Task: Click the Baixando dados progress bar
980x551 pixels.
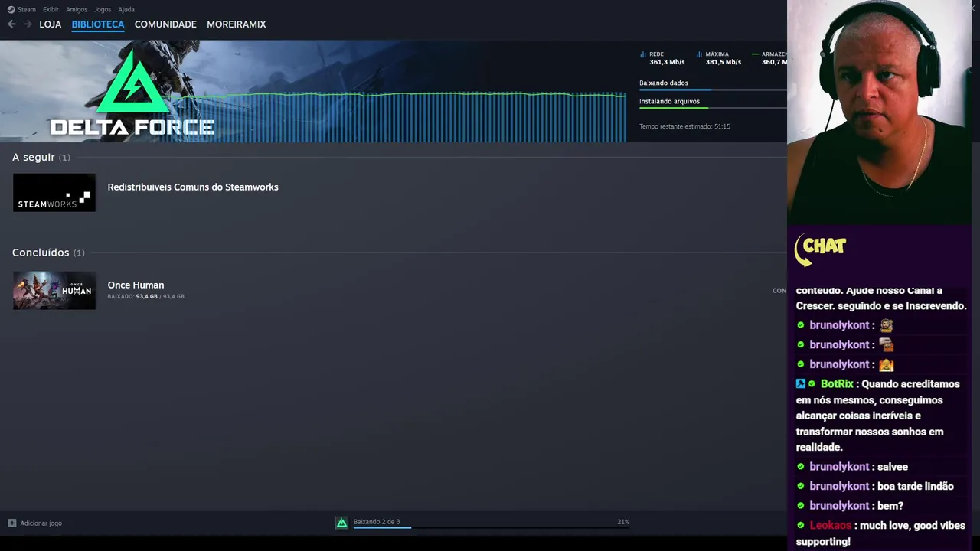Action: pyautogui.click(x=713, y=90)
